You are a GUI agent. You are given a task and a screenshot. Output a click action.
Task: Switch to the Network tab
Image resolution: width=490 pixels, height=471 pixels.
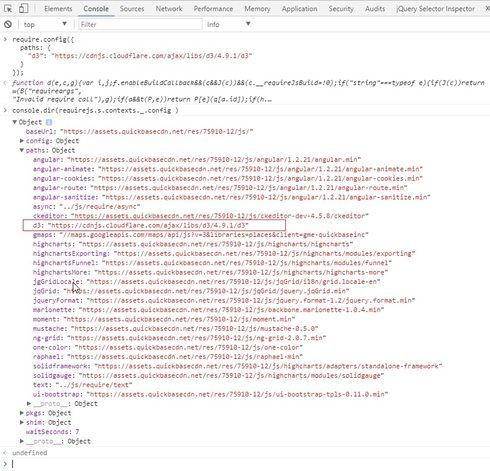click(169, 9)
